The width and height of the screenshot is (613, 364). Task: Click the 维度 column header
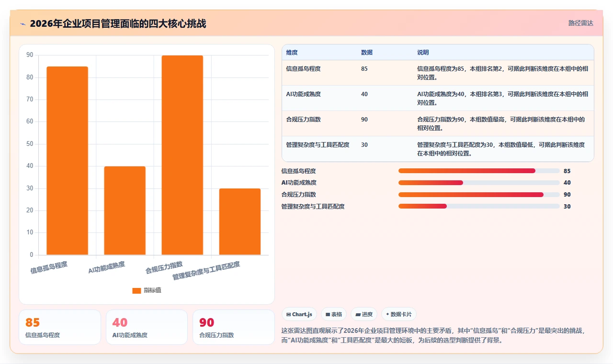click(292, 53)
